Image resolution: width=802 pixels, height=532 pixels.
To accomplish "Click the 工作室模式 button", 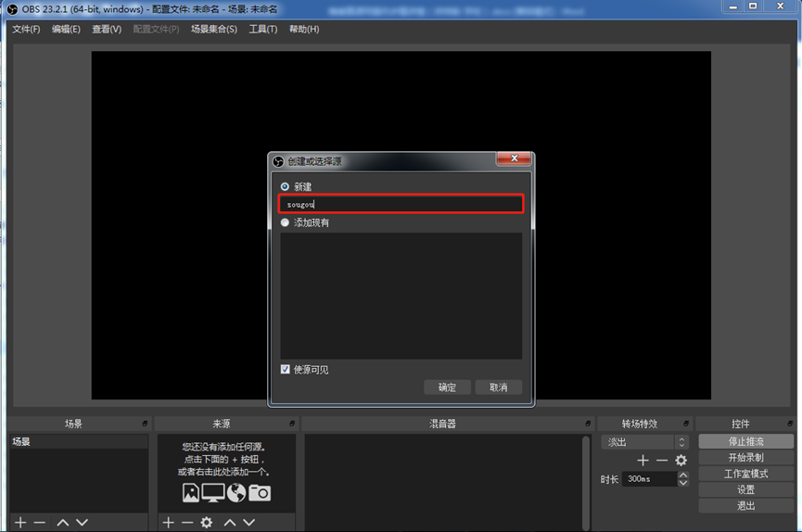I will 746,474.
